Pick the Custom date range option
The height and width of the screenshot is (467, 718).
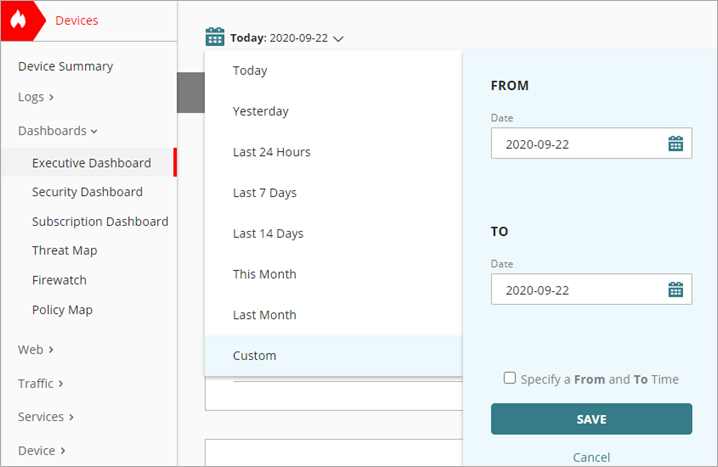pos(254,356)
